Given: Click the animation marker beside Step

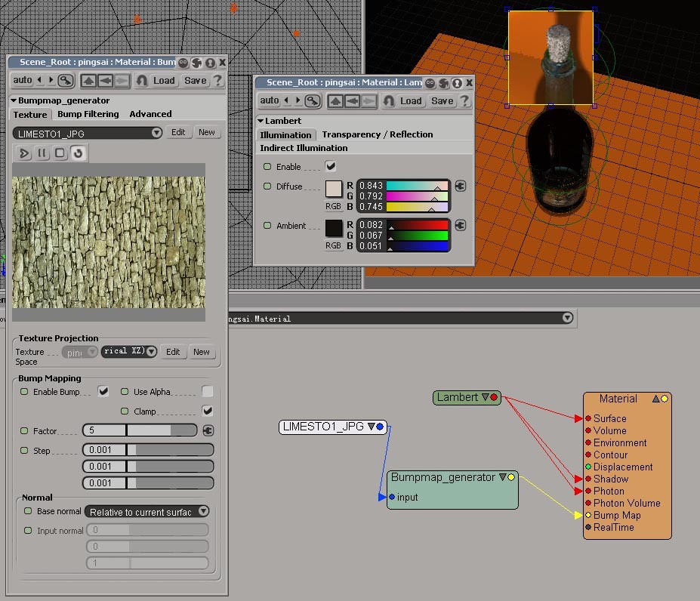Looking at the screenshot, I should click(x=24, y=451).
